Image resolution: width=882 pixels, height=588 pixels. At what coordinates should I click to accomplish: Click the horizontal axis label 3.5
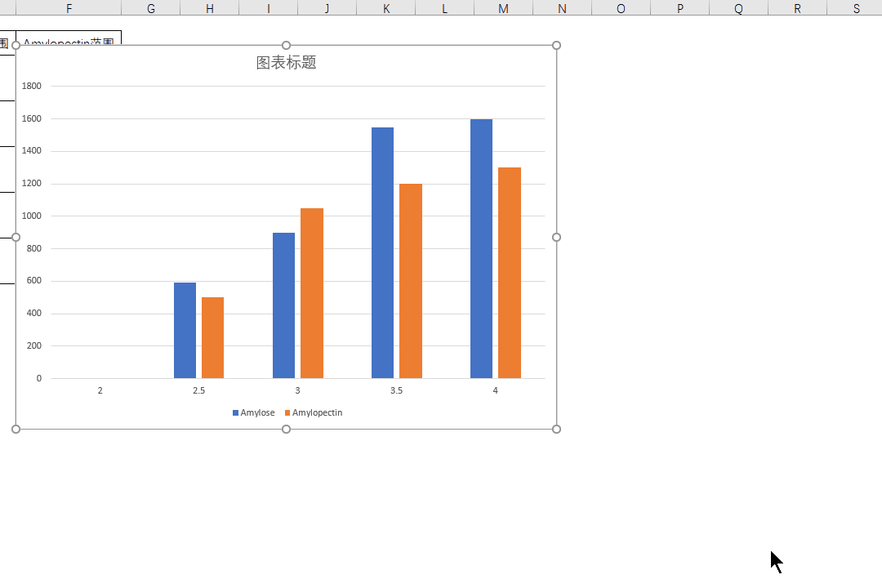(397, 390)
